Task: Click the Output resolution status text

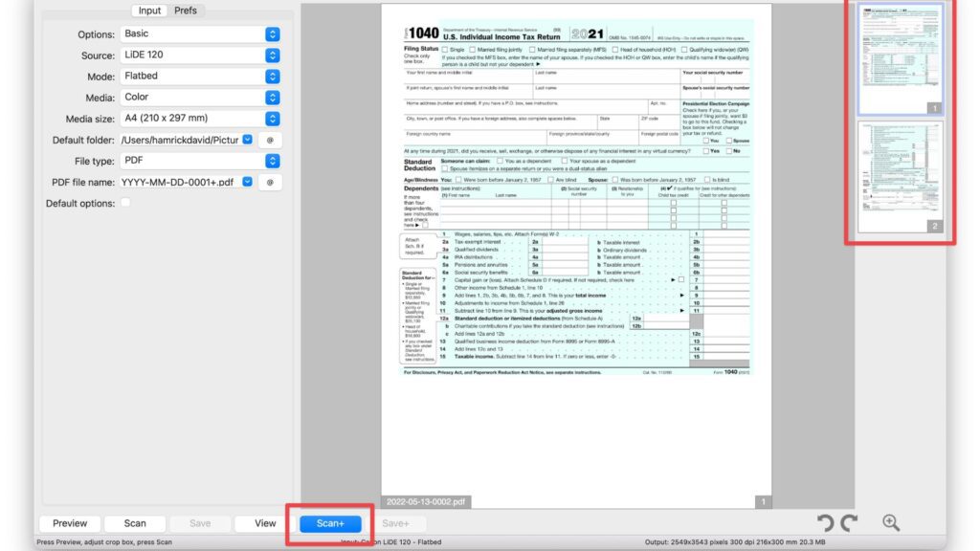Action: [734, 542]
